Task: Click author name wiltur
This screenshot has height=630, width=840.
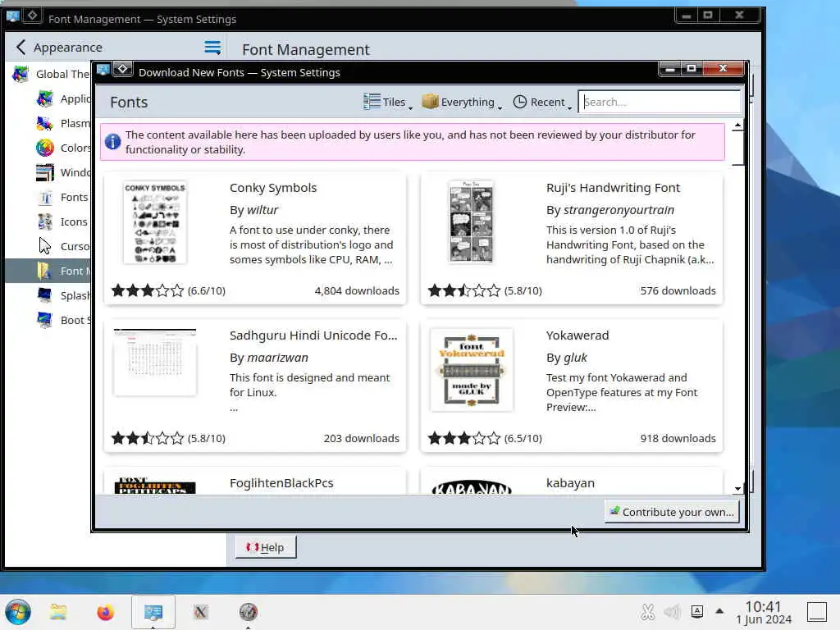Action: (262, 210)
